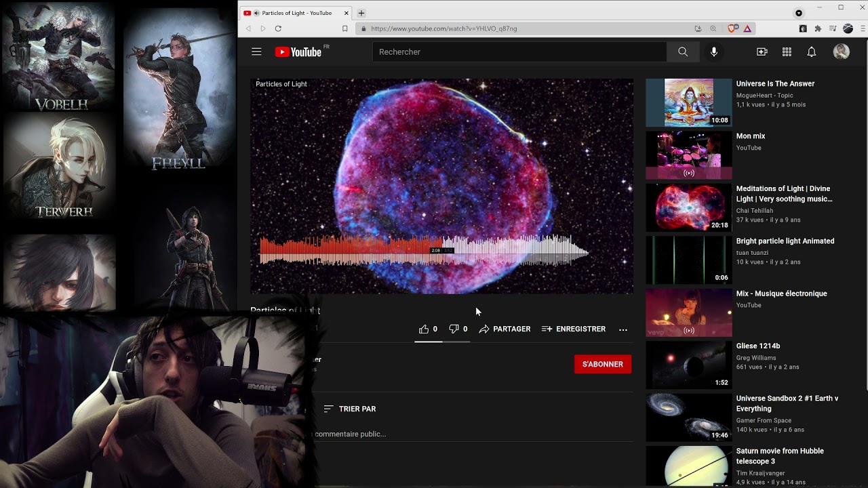The height and width of the screenshot is (488, 868).
Task: Open the Meditations of Light thumbnail
Action: 689,207
